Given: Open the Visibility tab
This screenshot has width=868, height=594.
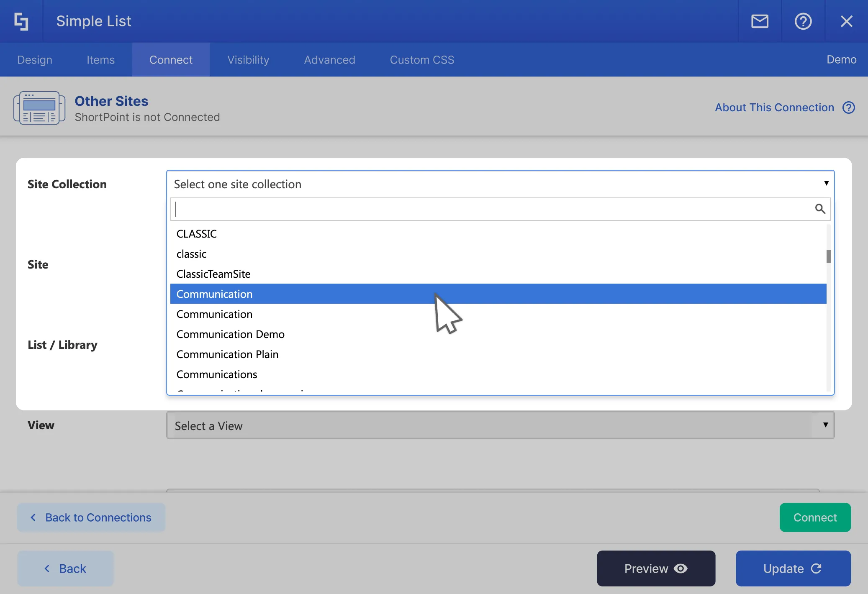Looking at the screenshot, I should (248, 60).
